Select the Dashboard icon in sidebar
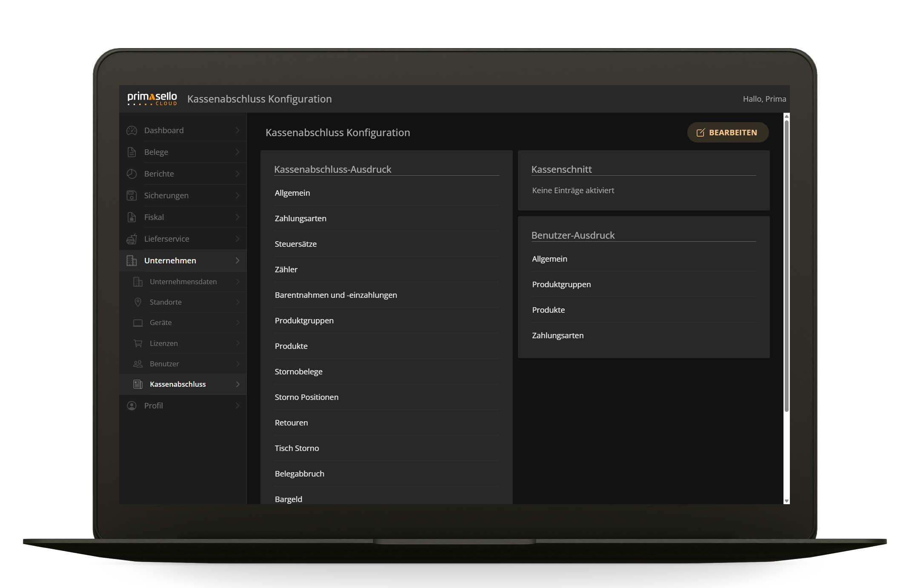The width and height of the screenshot is (912, 588). point(132,130)
